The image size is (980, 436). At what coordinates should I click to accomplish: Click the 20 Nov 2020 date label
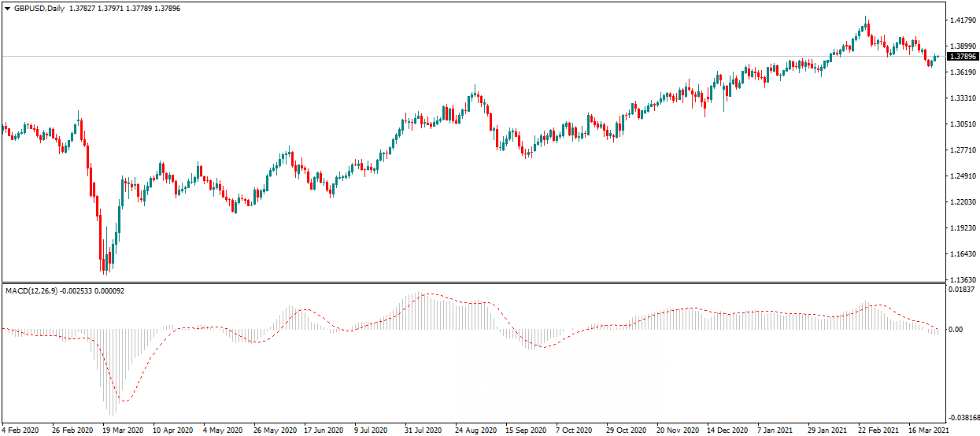pyautogui.click(x=676, y=430)
